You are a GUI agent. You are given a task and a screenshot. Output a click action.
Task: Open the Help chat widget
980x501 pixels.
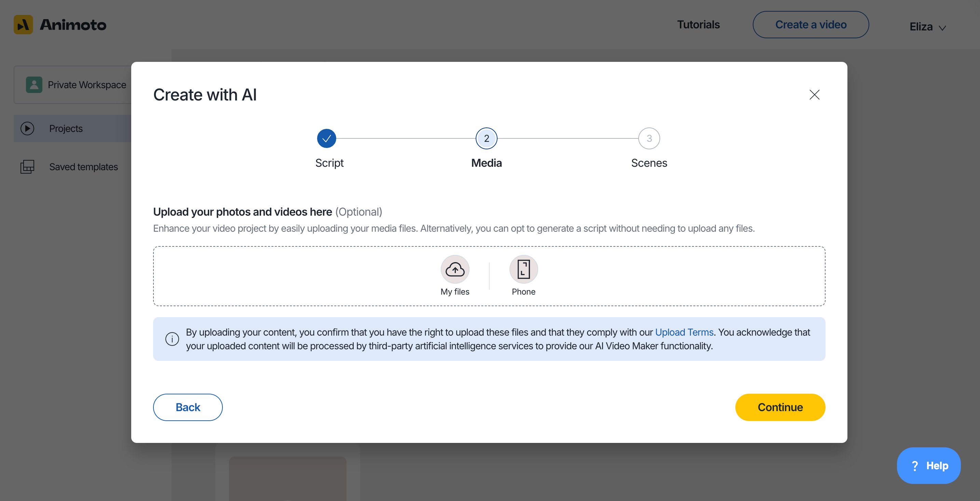[x=928, y=465]
